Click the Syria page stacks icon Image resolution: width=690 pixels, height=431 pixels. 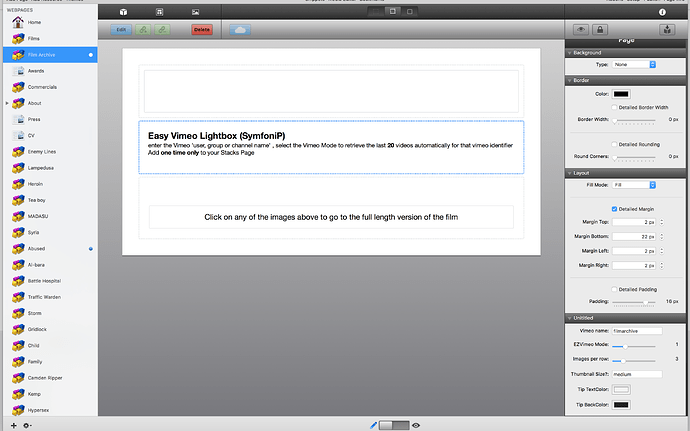(x=18, y=232)
